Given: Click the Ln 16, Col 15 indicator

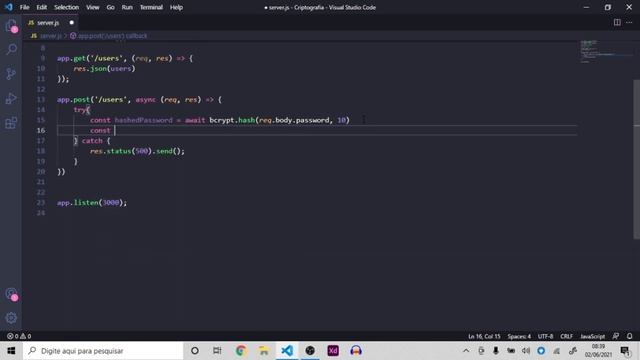Looking at the screenshot, I should (484, 336).
